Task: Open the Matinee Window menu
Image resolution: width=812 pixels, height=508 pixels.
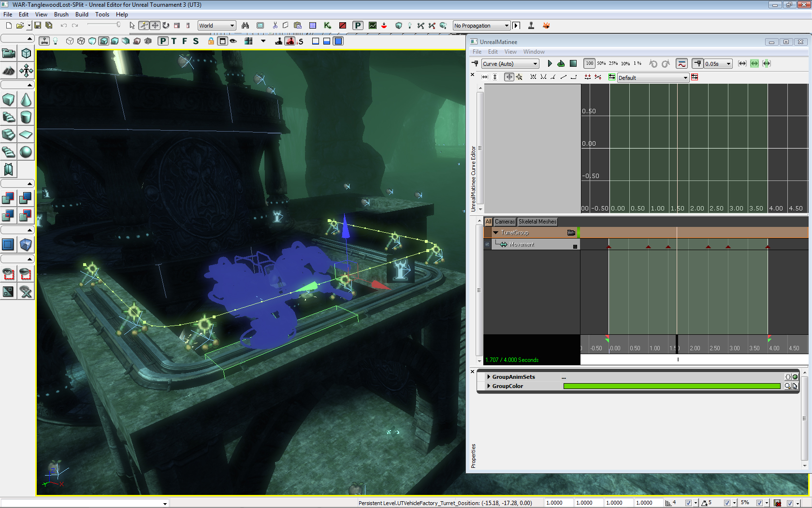Action: (x=534, y=52)
